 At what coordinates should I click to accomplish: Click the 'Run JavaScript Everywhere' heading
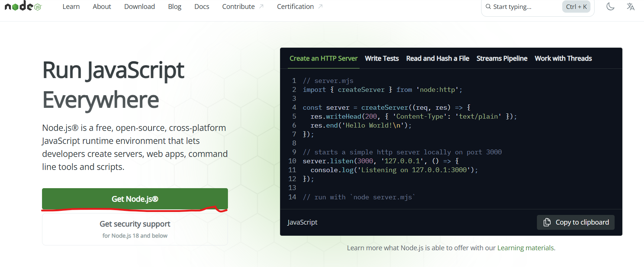click(x=113, y=85)
